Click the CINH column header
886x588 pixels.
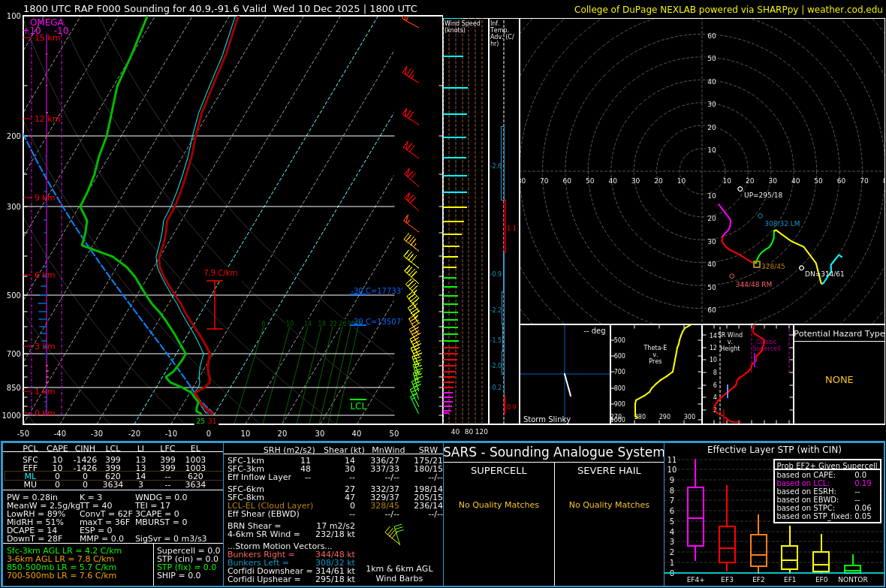pos(85,448)
